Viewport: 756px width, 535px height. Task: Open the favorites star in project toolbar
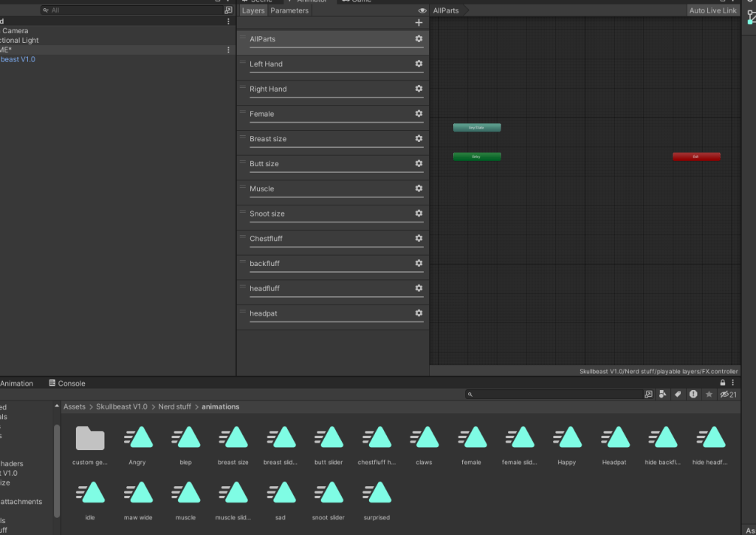pos(709,395)
